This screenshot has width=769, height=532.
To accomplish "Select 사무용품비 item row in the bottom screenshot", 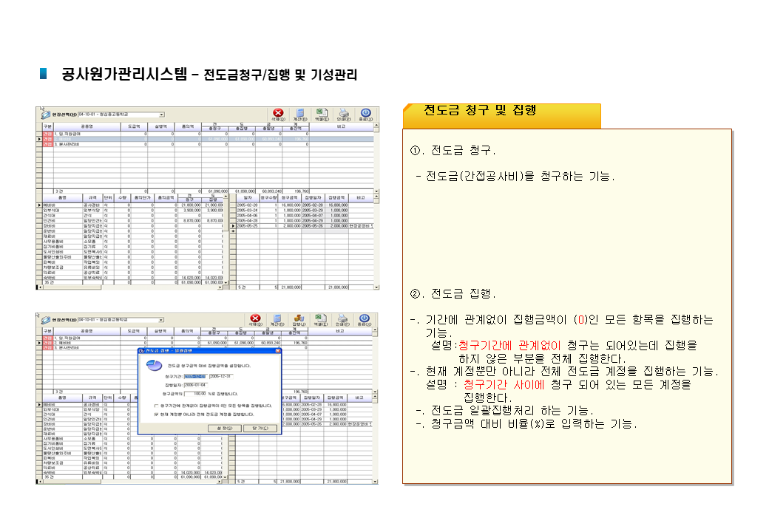I will coord(132,438).
